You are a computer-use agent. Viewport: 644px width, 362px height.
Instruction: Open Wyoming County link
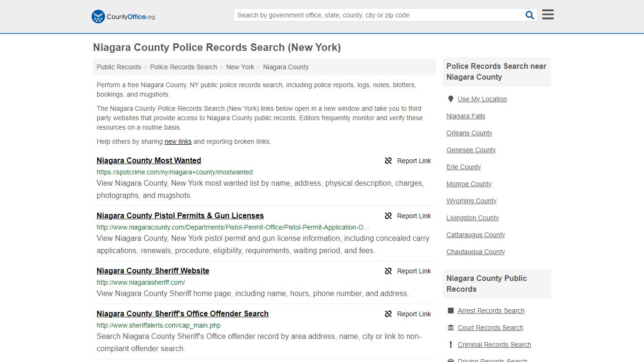(x=471, y=201)
